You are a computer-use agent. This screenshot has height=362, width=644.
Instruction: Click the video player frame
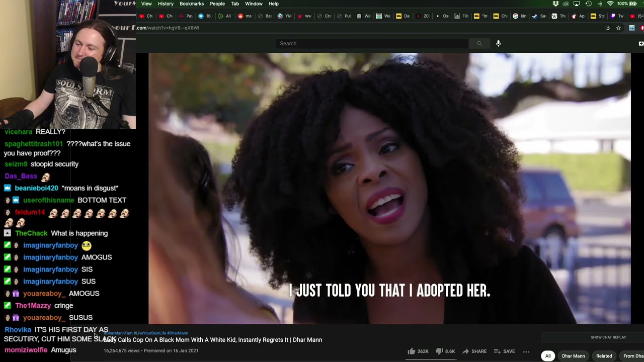(389, 189)
